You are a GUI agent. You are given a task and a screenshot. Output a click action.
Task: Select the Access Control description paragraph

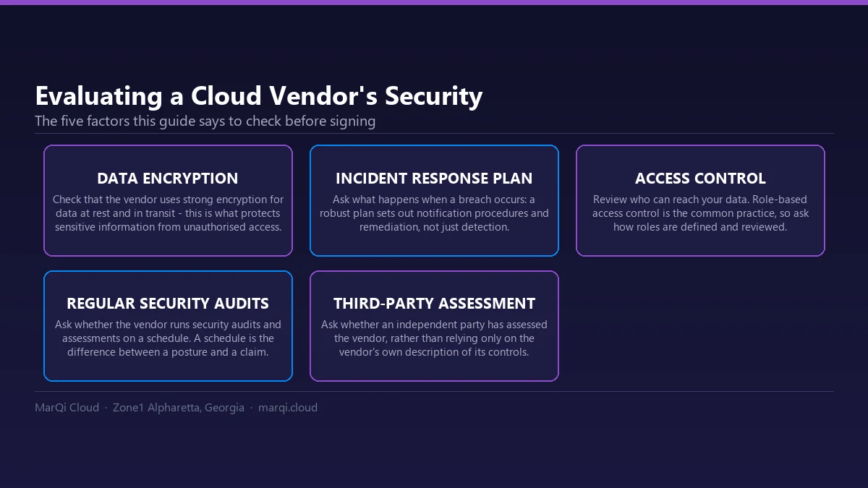(700, 213)
